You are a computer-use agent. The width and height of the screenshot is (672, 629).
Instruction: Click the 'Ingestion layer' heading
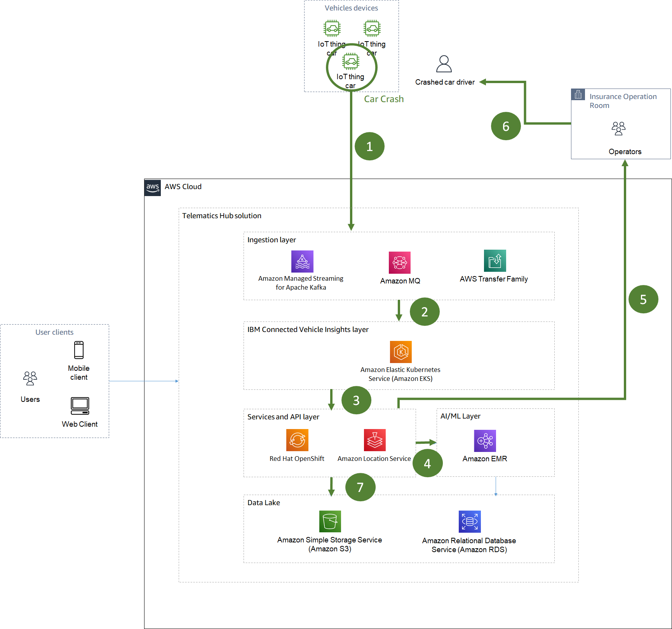click(x=272, y=240)
